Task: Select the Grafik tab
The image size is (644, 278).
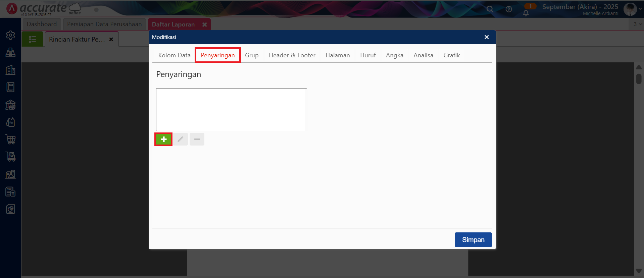Action: pos(451,55)
